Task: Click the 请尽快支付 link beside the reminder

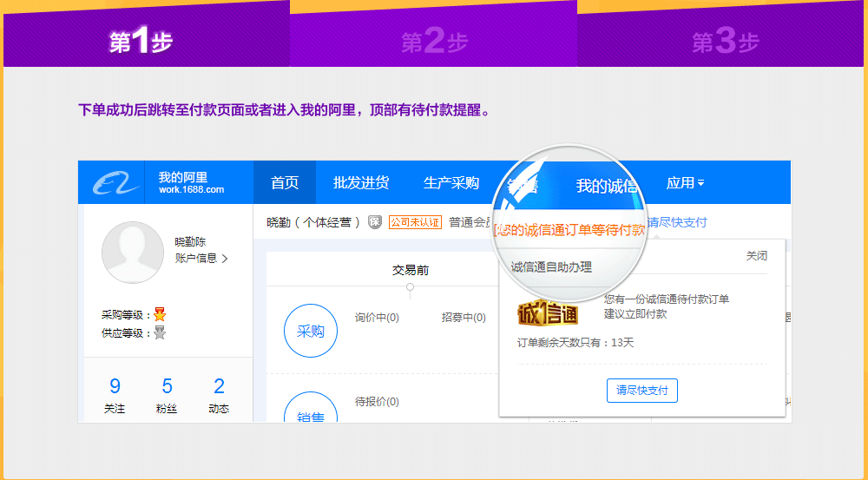Action: pyautogui.click(x=677, y=222)
